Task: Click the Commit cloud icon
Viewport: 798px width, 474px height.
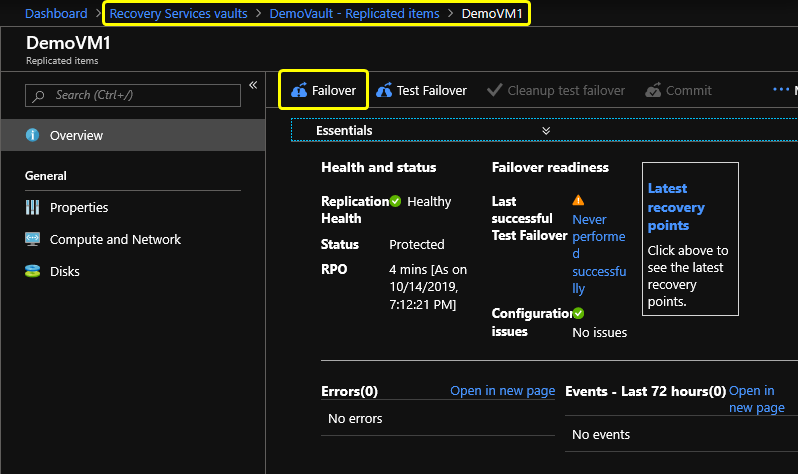Action: pyautogui.click(x=653, y=91)
